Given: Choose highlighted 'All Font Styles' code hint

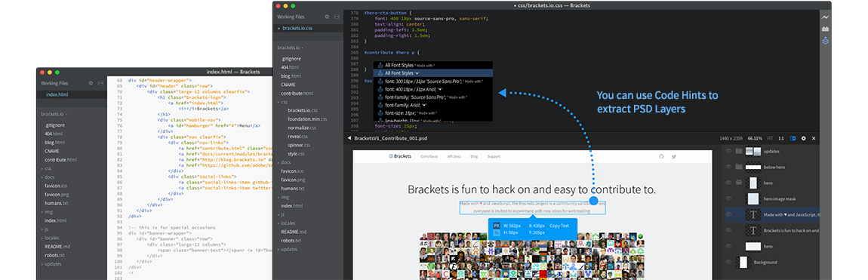Looking at the screenshot, I should 433,73.
